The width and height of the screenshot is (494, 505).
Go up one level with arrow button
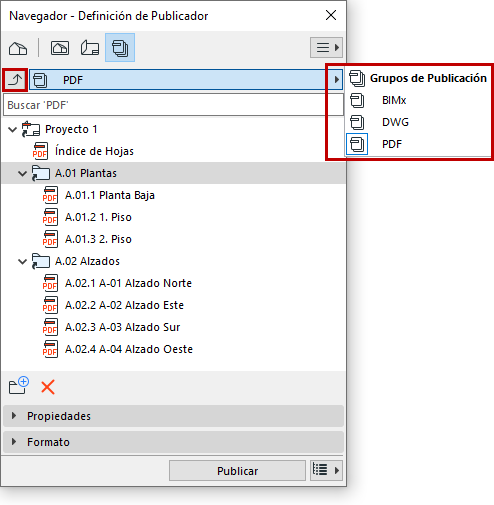(x=15, y=80)
